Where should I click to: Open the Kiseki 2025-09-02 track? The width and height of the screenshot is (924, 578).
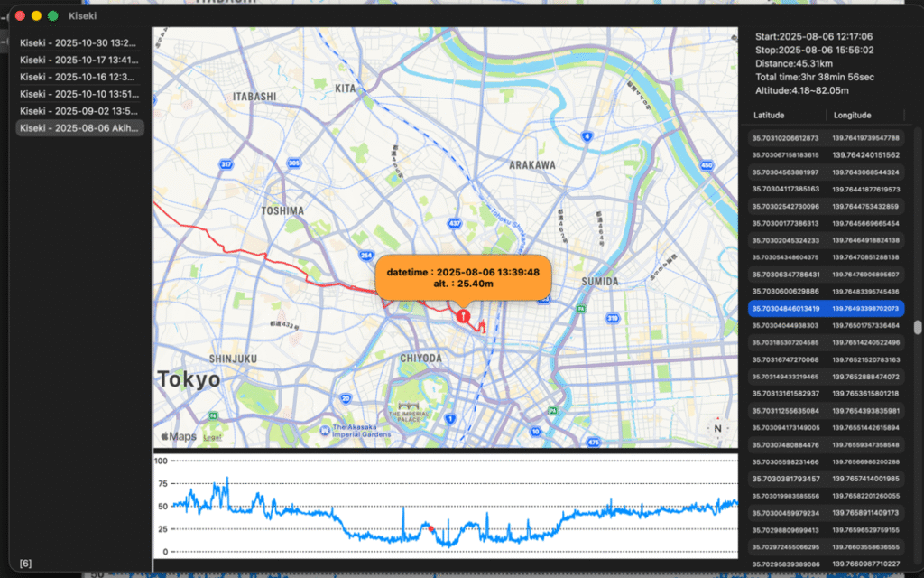click(x=78, y=111)
